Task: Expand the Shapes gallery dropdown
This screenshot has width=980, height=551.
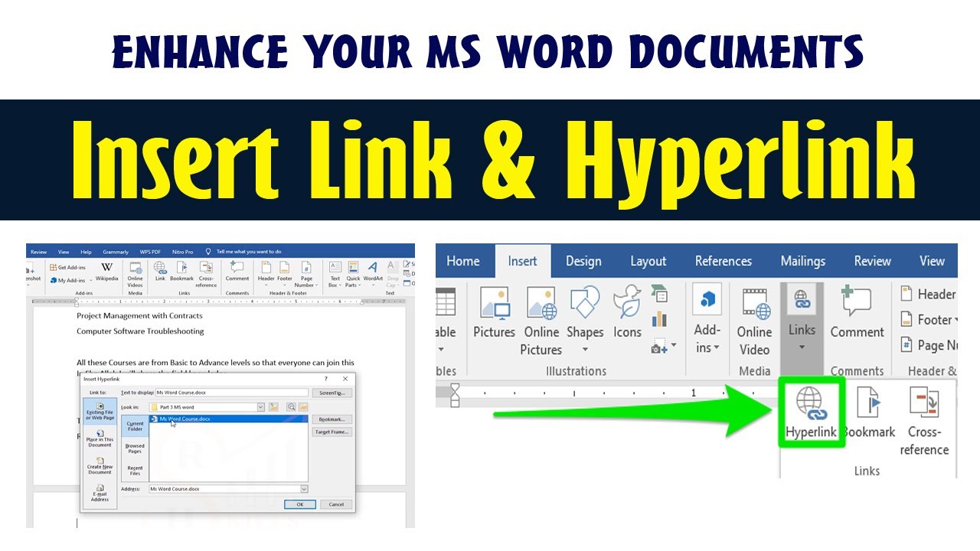Action: (585, 349)
